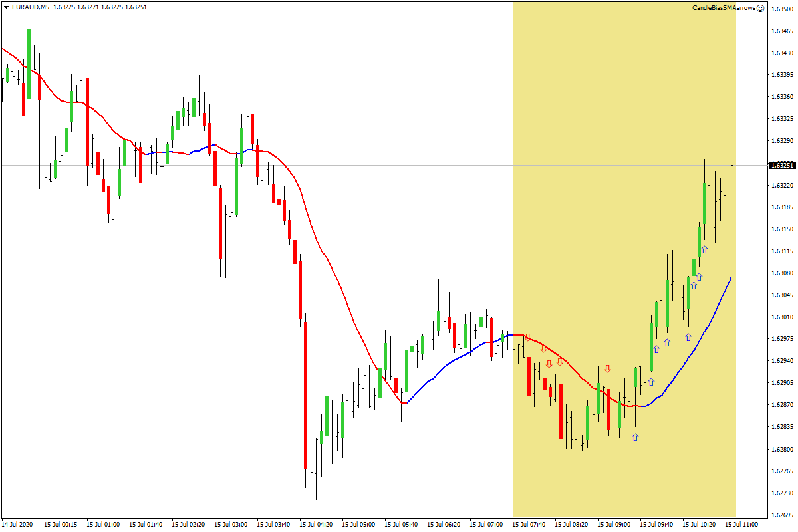Expand the symbol selector beside EURAUD,M5
The width and height of the screenshot is (798, 532).
tap(7, 9)
